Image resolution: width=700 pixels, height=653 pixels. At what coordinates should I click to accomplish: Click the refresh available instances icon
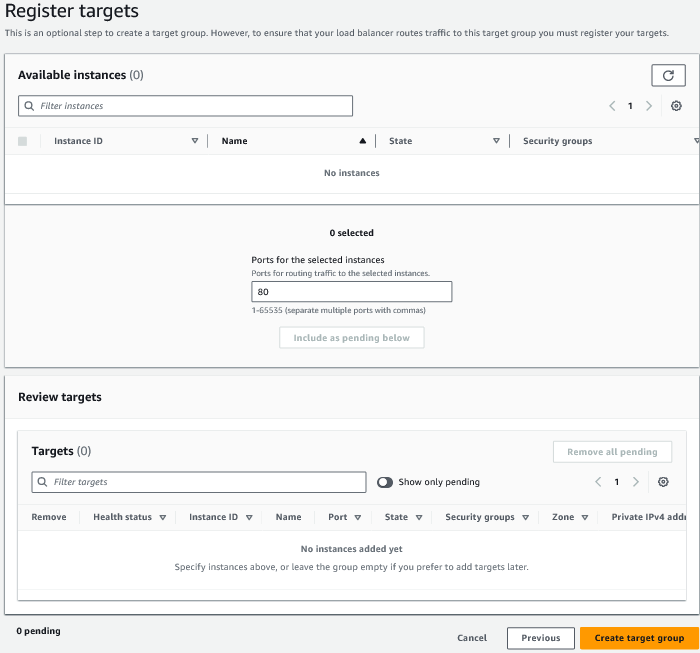coord(668,76)
